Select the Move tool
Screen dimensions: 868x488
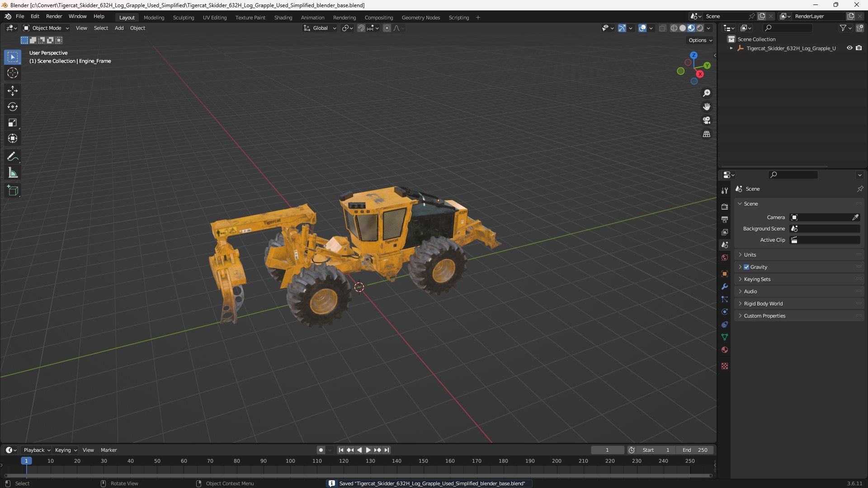13,91
